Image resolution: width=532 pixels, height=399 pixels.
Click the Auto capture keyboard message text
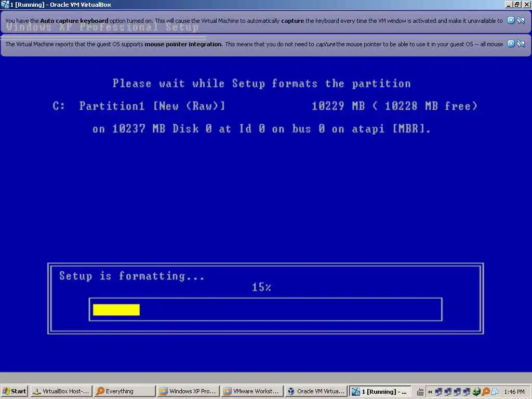254,21
